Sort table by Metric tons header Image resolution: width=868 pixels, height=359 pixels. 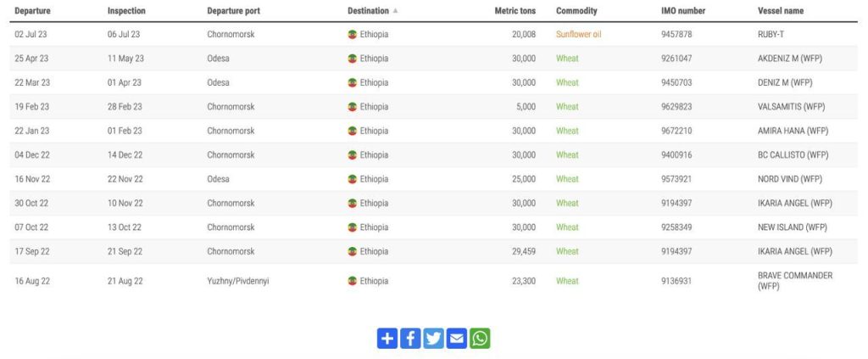(x=515, y=10)
